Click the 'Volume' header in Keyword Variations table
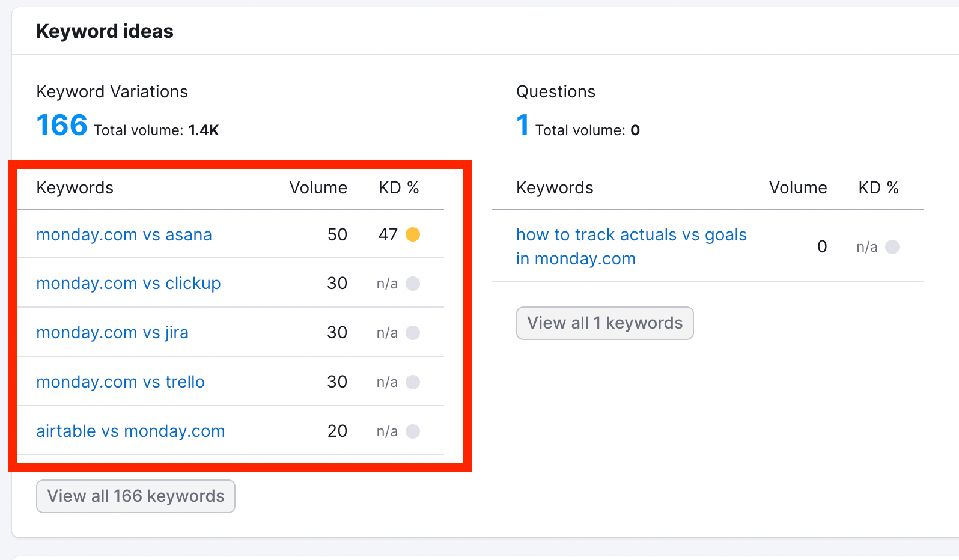Screen dimensions: 959x560 (x=318, y=188)
